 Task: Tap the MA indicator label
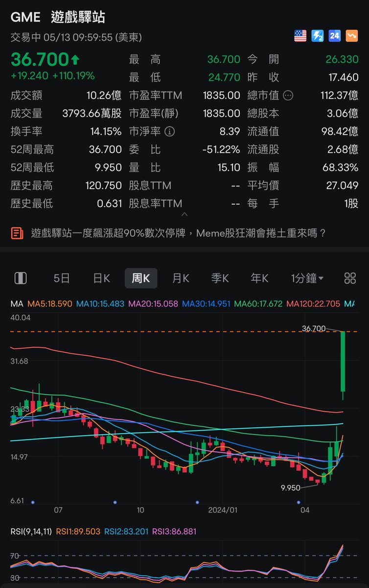coord(17,304)
